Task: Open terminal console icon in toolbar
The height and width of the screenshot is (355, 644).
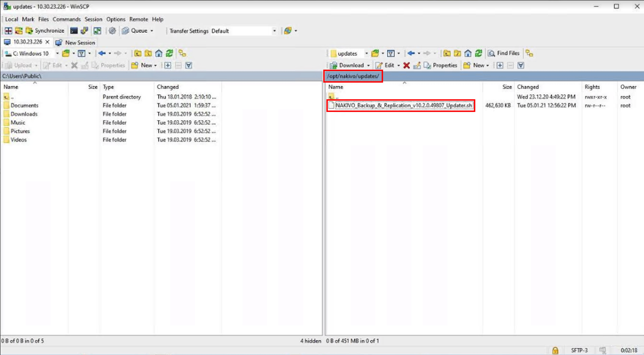Action: click(74, 31)
